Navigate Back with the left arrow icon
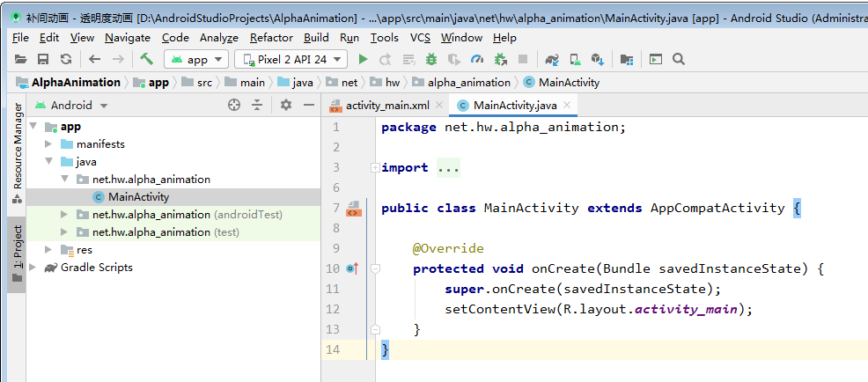868x382 pixels. tap(95, 59)
